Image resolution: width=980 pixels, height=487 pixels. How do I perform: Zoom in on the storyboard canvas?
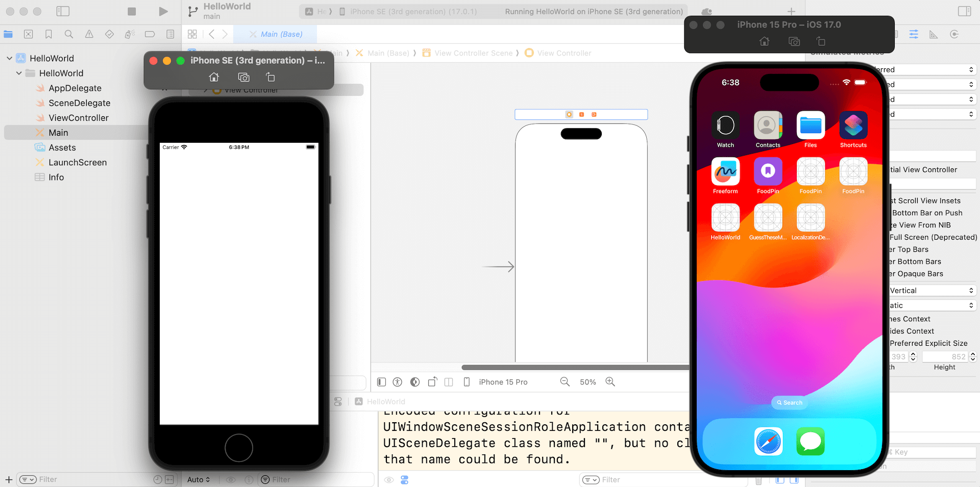pos(610,382)
